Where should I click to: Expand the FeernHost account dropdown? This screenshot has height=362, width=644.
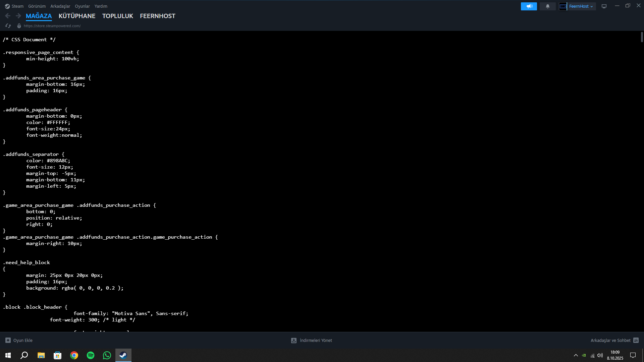[x=592, y=6]
